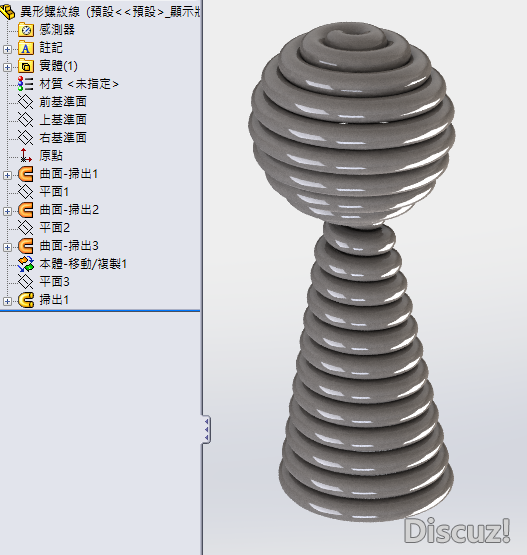
Task: Select the 曲面-掃出1 label
Action: (x=68, y=174)
